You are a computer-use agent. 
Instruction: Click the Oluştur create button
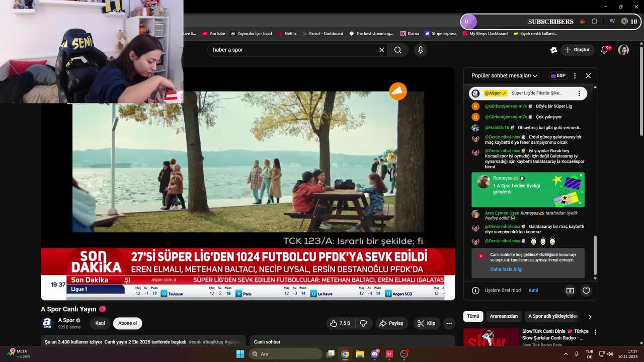click(x=577, y=50)
